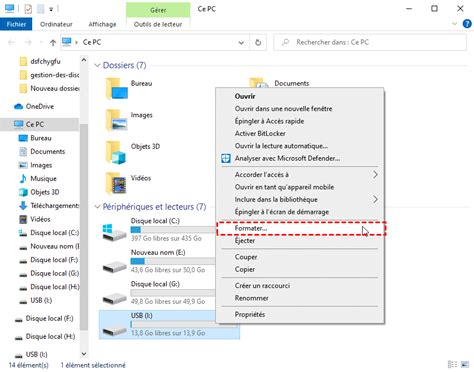Collapse the Périphériques et lecteurs (7) group
This screenshot has width=474, height=372.
click(x=97, y=207)
